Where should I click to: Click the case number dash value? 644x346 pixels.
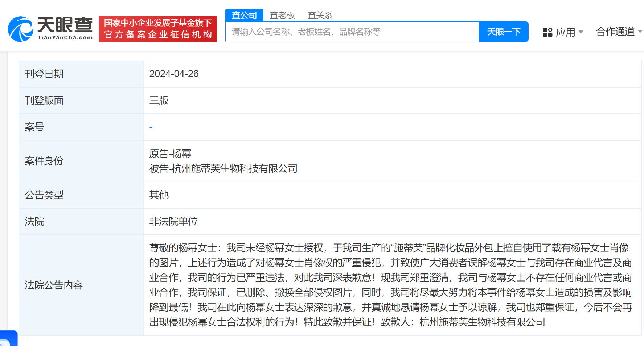[x=151, y=127]
